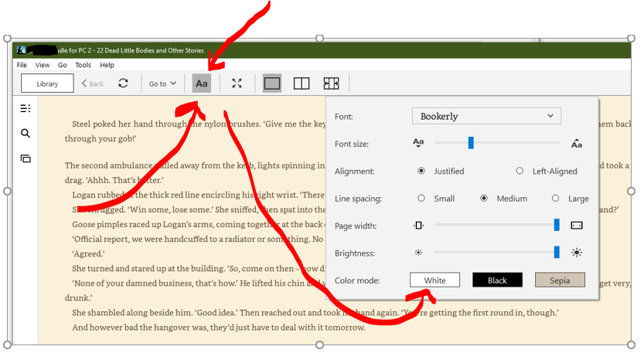Select the Black color mode
The image size is (644, 353).
[x=497, y=280]
